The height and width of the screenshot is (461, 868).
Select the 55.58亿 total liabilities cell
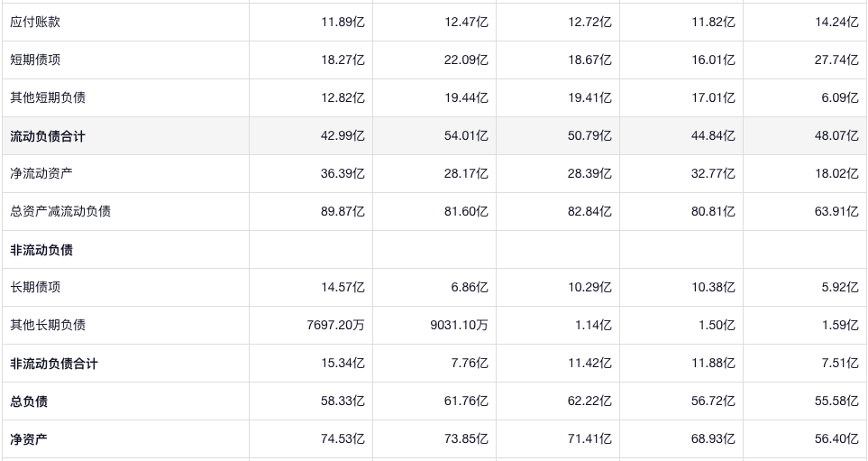836,401
